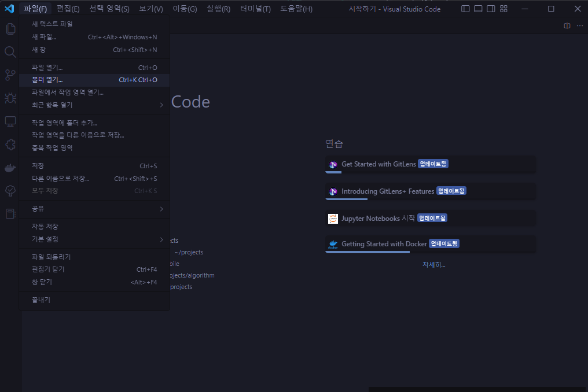Click the 자세히... link
588x392 pixels.
pyautogui.click(x=434, y=265)
